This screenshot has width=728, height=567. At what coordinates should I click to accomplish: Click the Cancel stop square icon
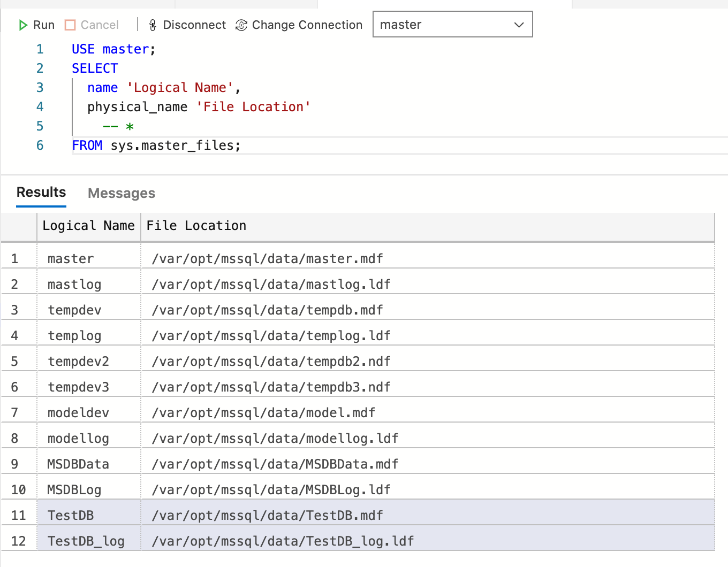pyautogui.click(x=70, y=25)
